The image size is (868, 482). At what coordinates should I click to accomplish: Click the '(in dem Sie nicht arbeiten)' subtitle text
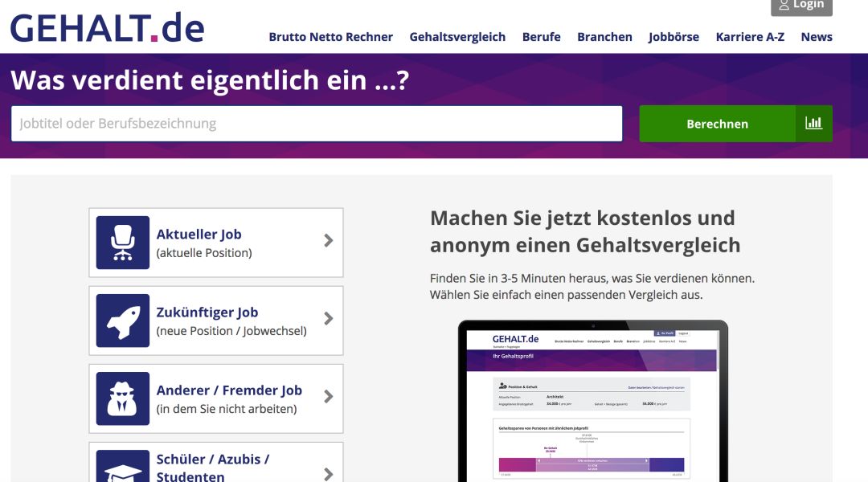(x=227, y=409)
